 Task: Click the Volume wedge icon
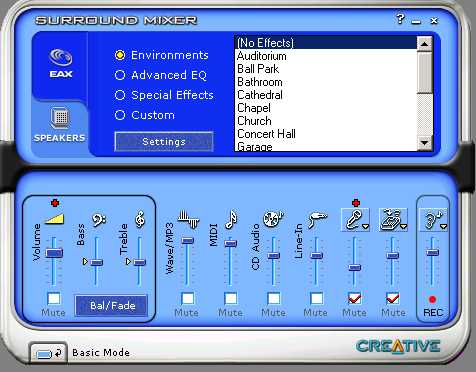[x=54, y=219]
